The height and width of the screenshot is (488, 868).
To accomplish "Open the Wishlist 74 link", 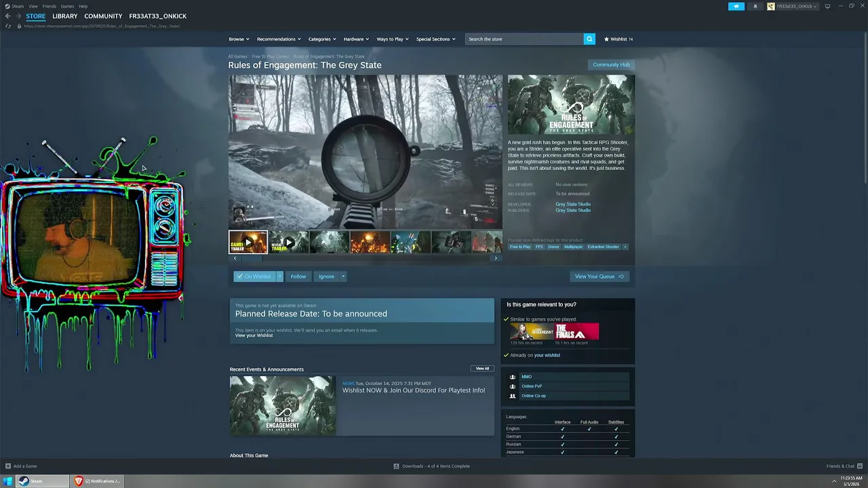I will tap(618, 39).
